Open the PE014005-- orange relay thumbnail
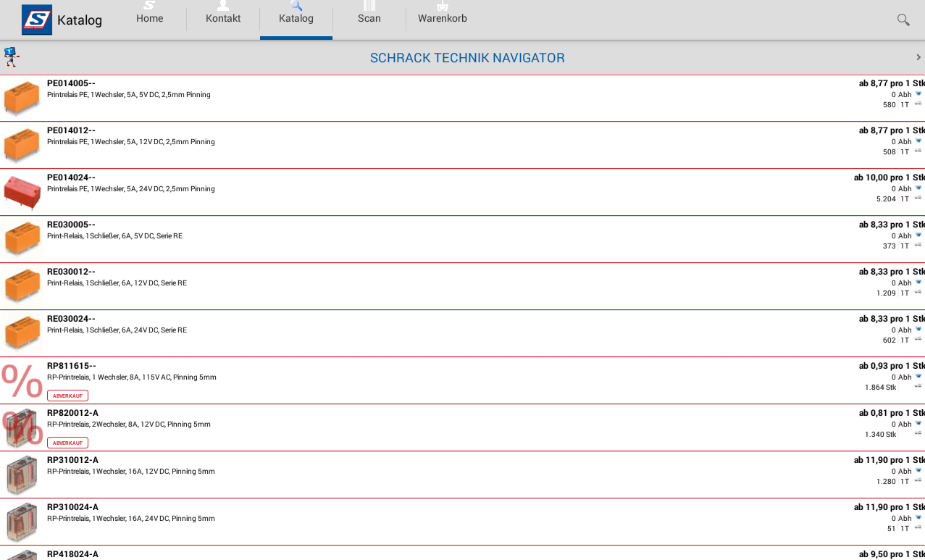This screenshot has height=560, width=925. point(22,98)
